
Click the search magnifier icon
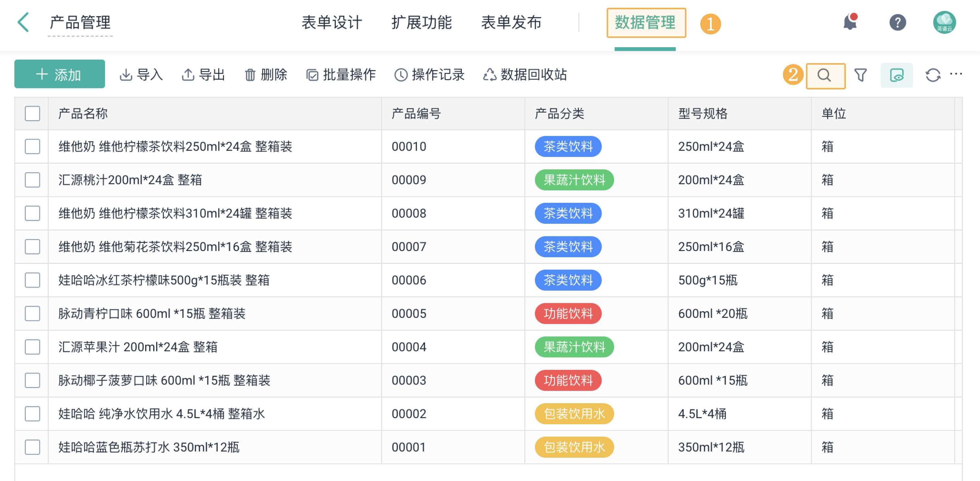pyautogui.click(x=824, y=75)
